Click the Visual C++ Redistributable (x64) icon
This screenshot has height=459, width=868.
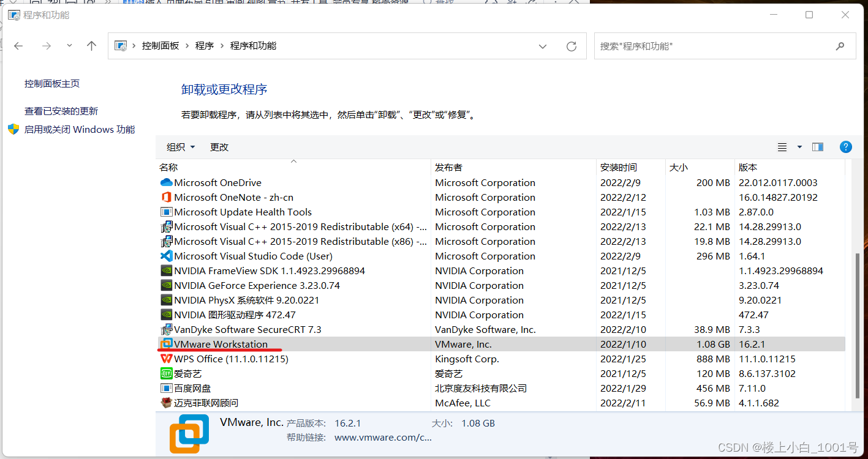pos(166,226)
